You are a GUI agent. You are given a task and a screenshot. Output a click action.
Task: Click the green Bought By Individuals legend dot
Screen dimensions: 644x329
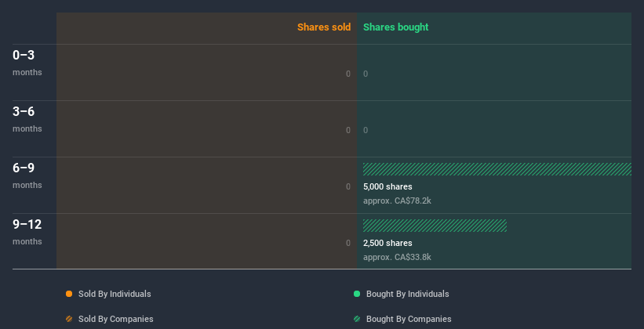tap(357, 294)
